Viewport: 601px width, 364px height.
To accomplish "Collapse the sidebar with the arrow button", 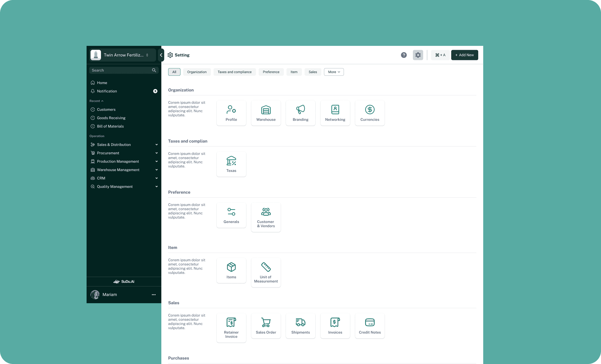I will click(161, 55).
